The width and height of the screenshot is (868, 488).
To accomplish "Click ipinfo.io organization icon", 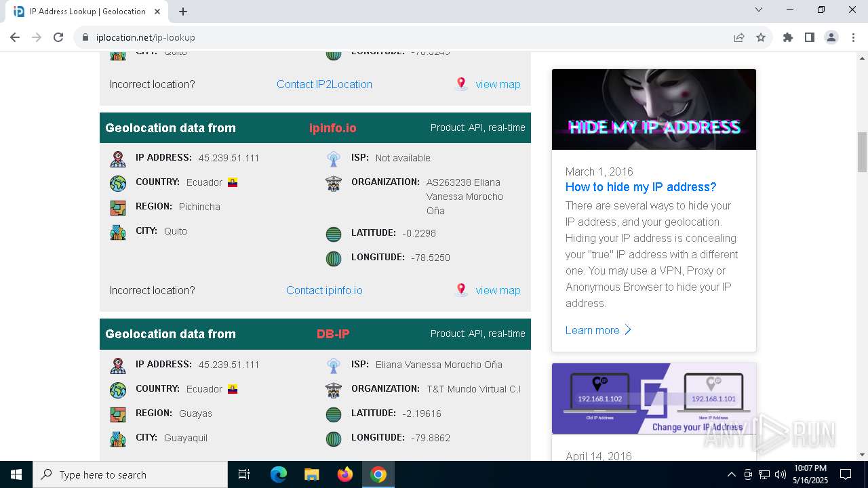I will [334, 184].
